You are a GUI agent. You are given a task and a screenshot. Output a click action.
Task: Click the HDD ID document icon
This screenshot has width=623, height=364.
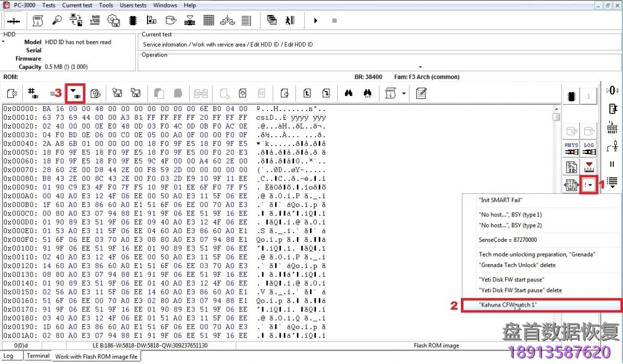[x=571, y=167]
